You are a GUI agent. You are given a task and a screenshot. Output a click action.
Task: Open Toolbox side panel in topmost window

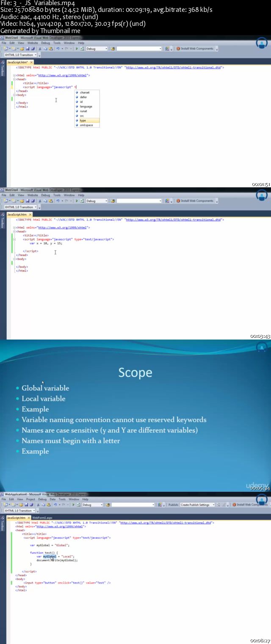(x=3, y=69)
